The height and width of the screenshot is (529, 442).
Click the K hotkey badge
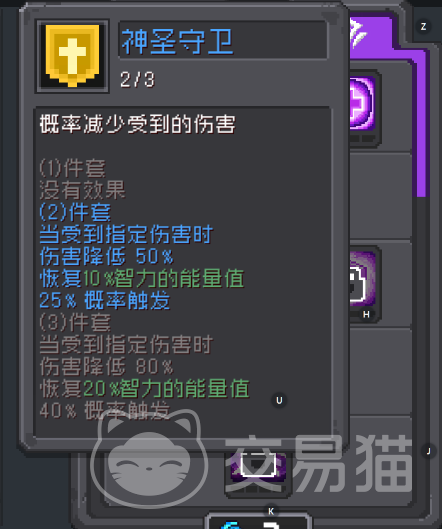click(x=271, y=511)
